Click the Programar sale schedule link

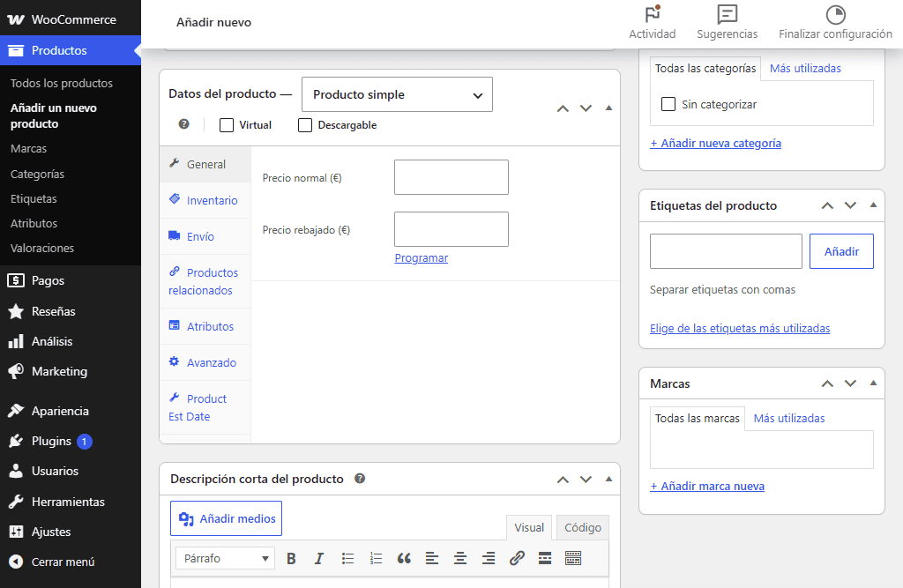(x=421, y=258)
